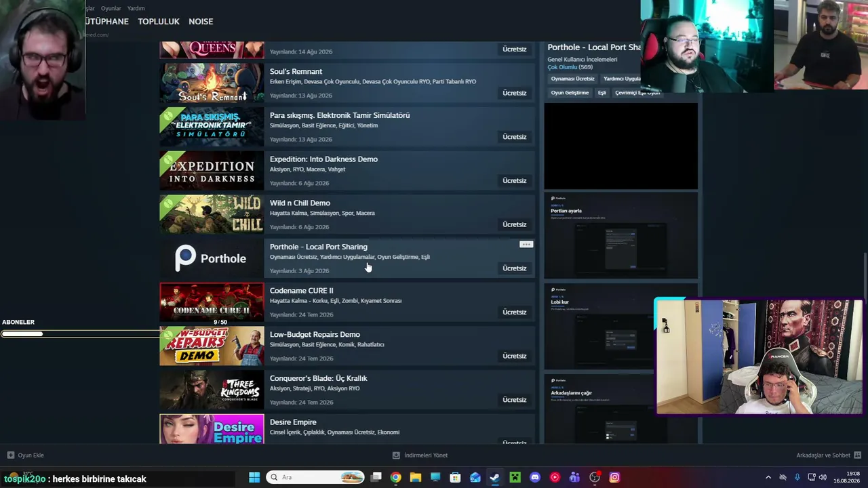Click Ücretsiz for Low-Budget Repairs Demo
868x488 pixels.
[x=515, y=356]
